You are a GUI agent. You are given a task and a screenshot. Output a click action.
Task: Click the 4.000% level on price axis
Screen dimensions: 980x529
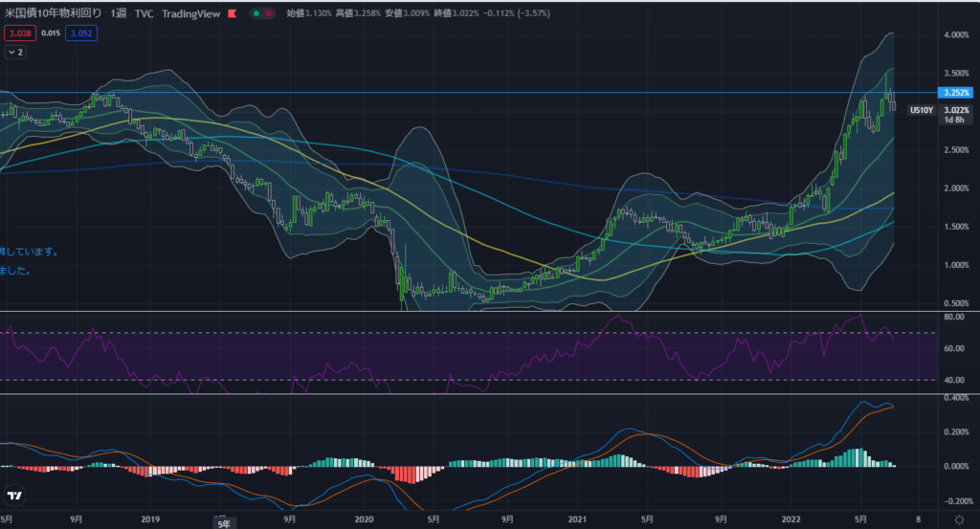[x=955, y=35]
